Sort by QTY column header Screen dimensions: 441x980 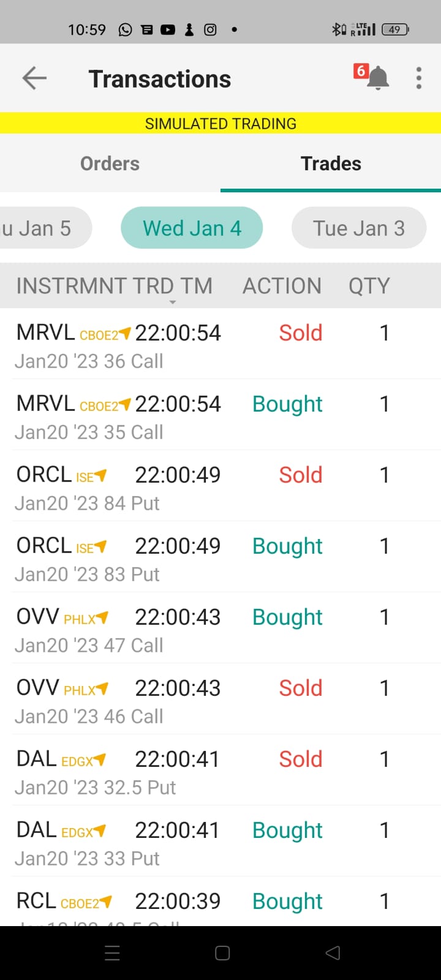pyautogui.click(x=369, y=286)
